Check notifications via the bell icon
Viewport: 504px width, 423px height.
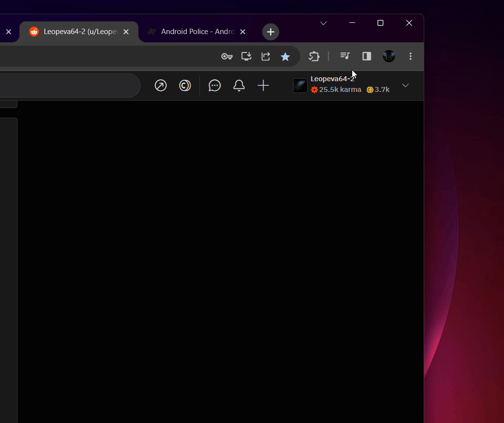(x=239, y=86)
